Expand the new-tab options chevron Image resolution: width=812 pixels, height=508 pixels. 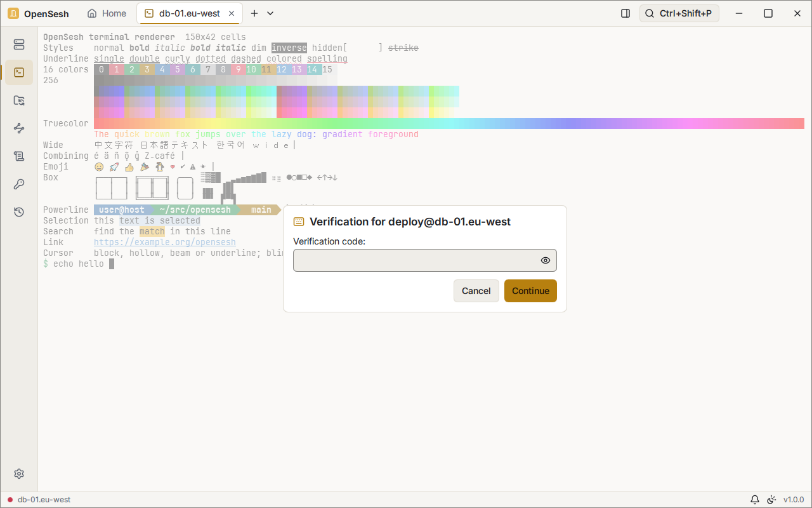click(x=270, y=13)
